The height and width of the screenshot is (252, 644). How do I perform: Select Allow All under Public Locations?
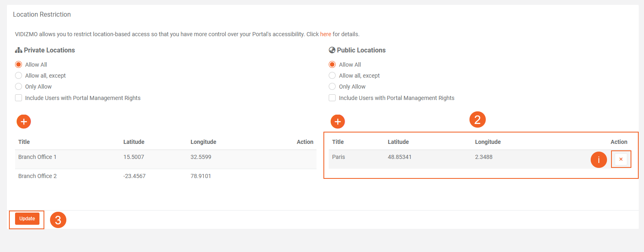pos(332,65)
